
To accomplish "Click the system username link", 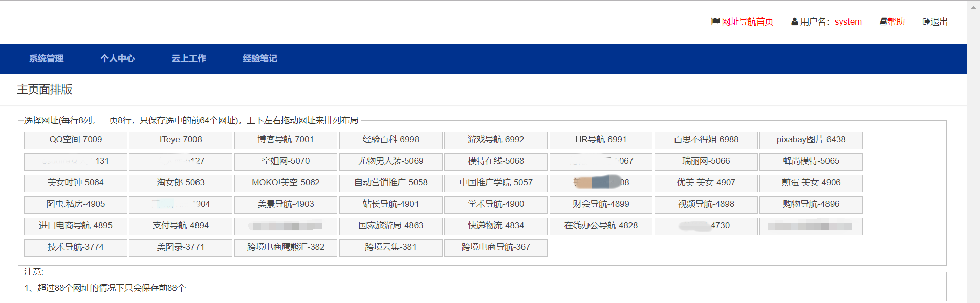I will (848, 21).
